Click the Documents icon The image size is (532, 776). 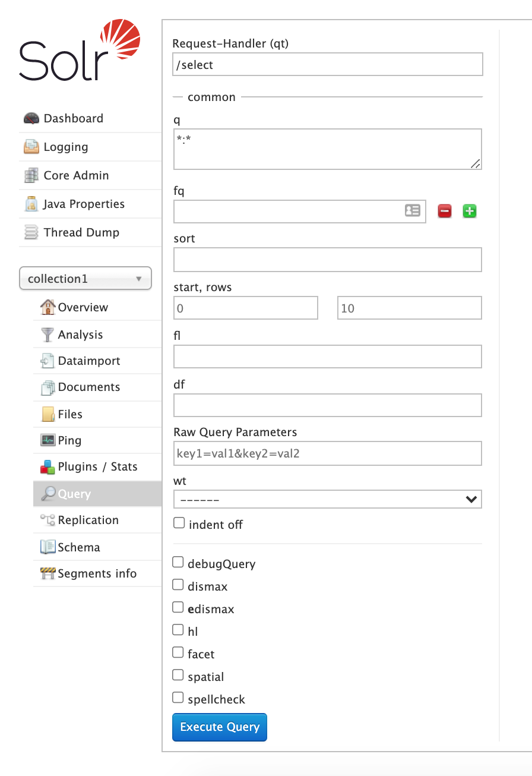47,387
